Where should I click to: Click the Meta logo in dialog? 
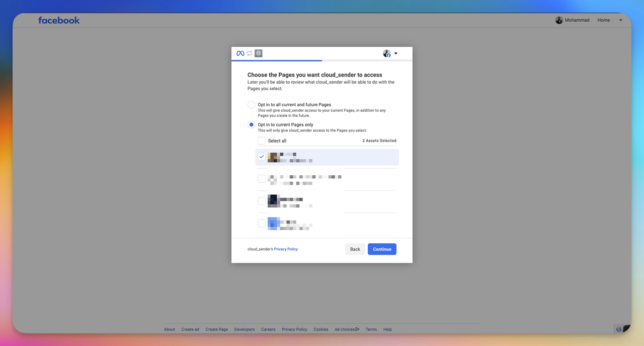coord(240,53)
